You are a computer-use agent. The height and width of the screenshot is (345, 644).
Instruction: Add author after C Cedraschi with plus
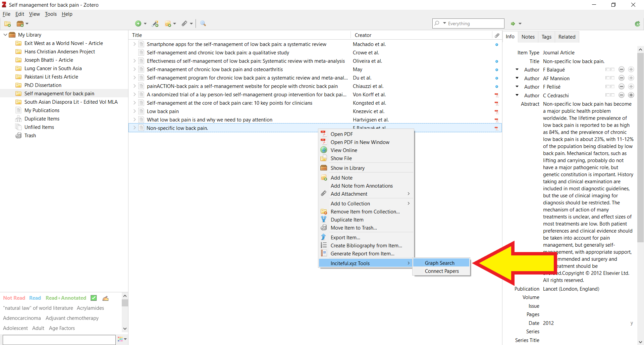[x=631, y=95]
